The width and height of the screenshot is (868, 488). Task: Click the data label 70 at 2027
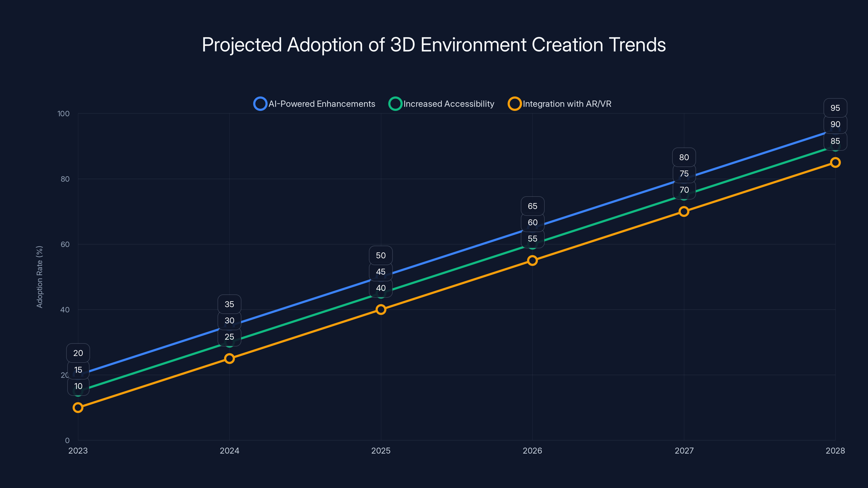pos(684,190)
